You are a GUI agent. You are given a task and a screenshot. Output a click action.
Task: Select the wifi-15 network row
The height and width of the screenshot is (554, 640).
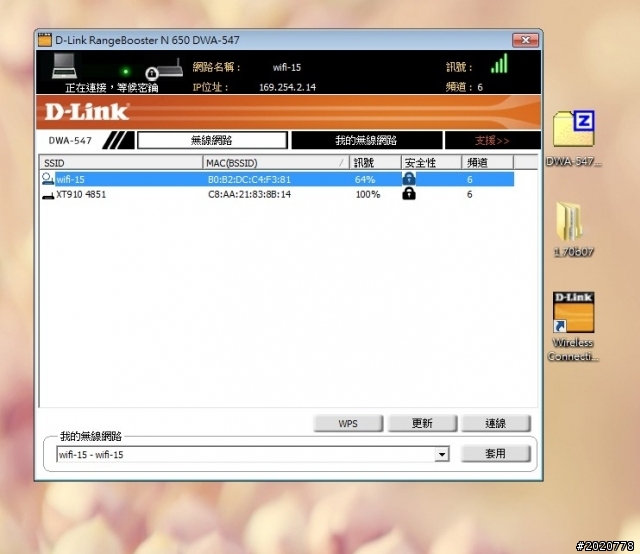coord(277,179)
